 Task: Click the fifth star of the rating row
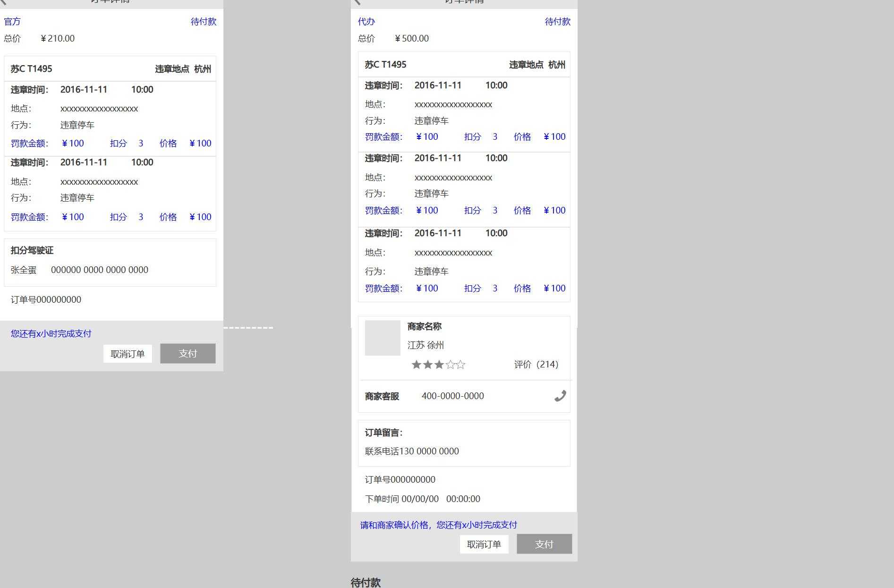(x=460, y=364)
